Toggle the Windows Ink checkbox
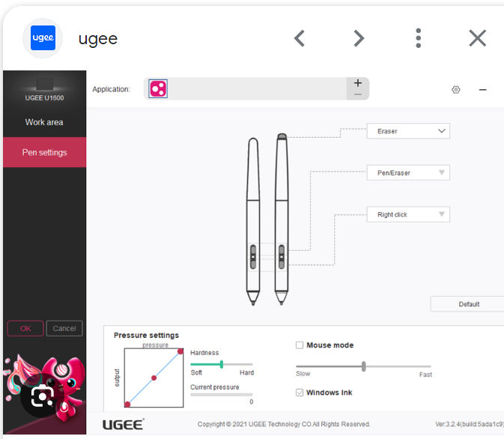Image resolution: width=504 pixels, height=439 pixels. pyautogui.click(x=300, y=393)
